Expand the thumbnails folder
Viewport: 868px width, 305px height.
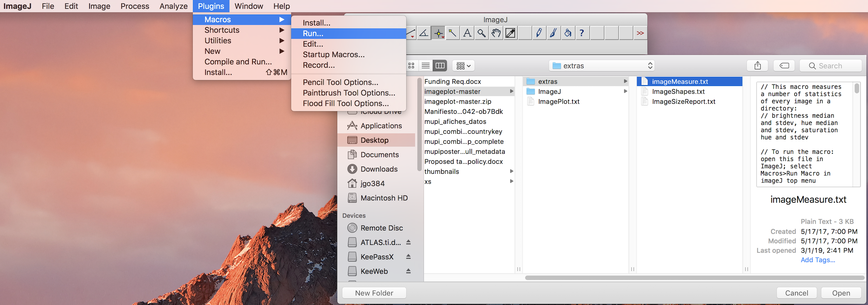pos(511,171)
